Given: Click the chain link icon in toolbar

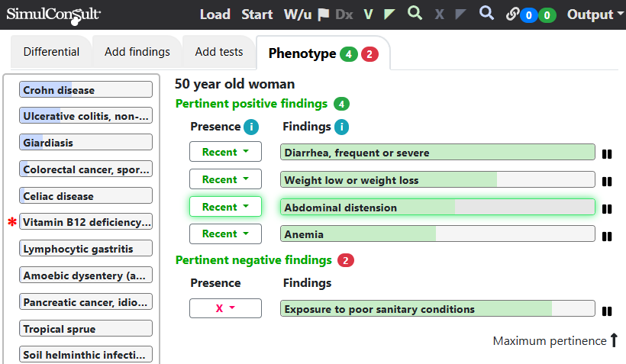Looking at the screenshot, I should (512, 14).
